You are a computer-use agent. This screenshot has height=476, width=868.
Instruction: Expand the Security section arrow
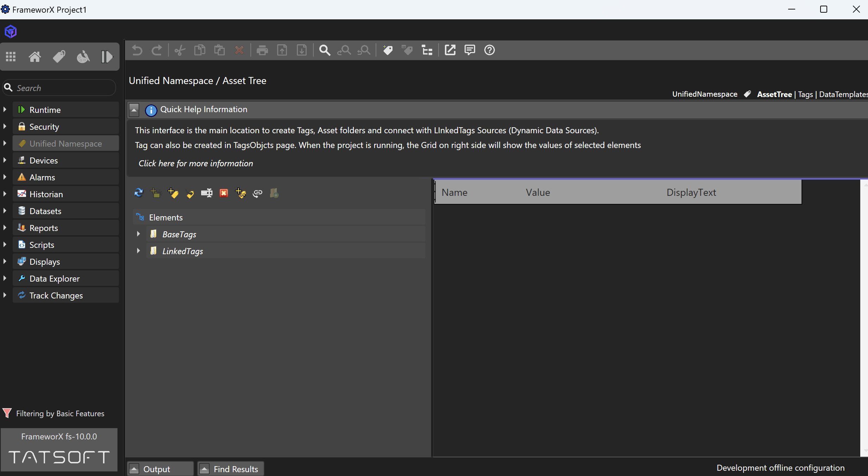5,127
